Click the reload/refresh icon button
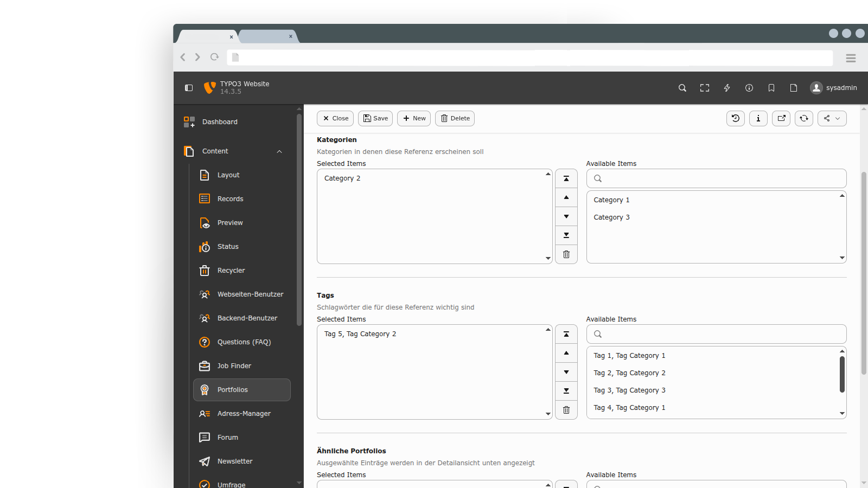This screenshot has height=488, width=868. tap(804, 118)
